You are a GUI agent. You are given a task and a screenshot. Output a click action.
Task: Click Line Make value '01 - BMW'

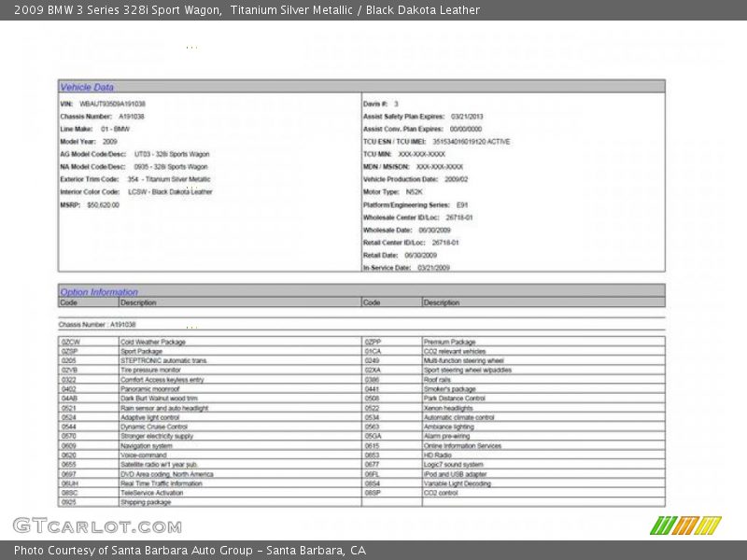[x=115, y=129]
